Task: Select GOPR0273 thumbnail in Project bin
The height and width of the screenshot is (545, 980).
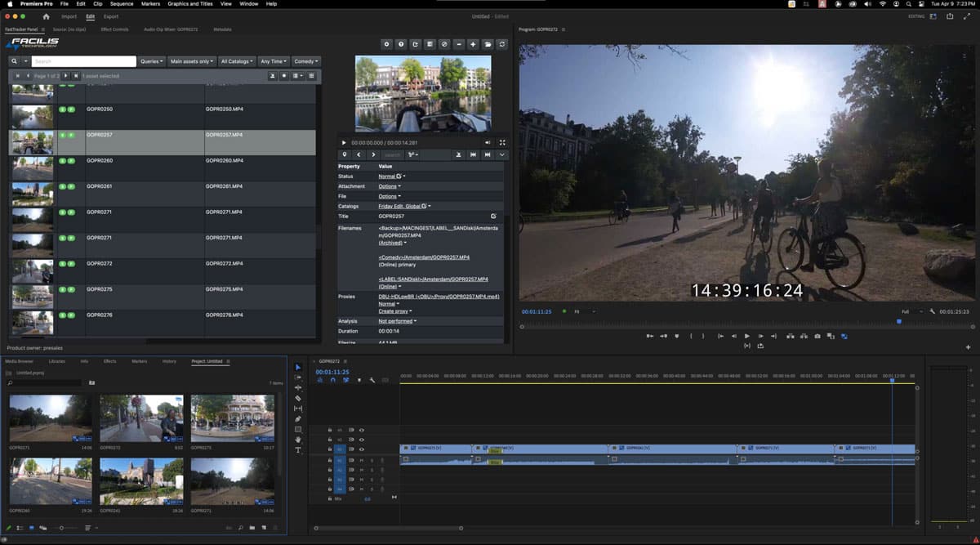Action: coord(231,418)
